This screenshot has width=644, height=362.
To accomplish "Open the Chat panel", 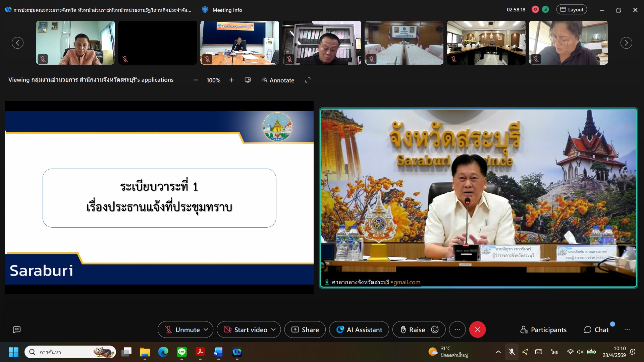I will 596,330.
